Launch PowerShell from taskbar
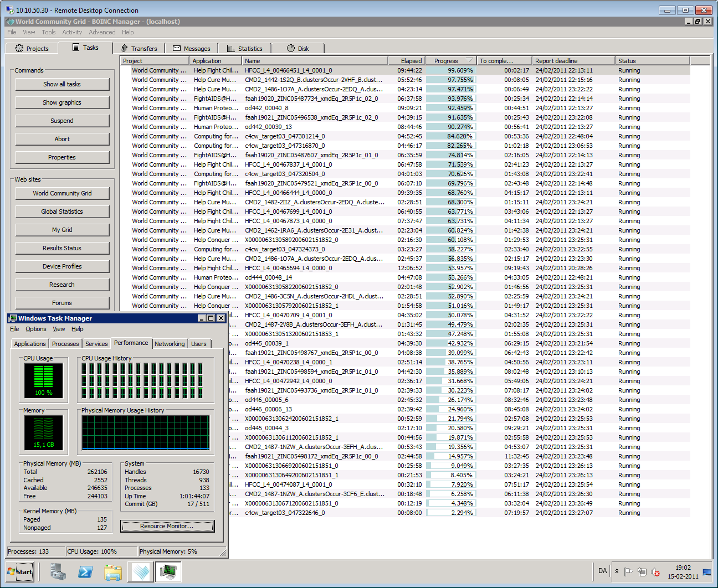Screen dimensions: 718x588 [86, 572]
